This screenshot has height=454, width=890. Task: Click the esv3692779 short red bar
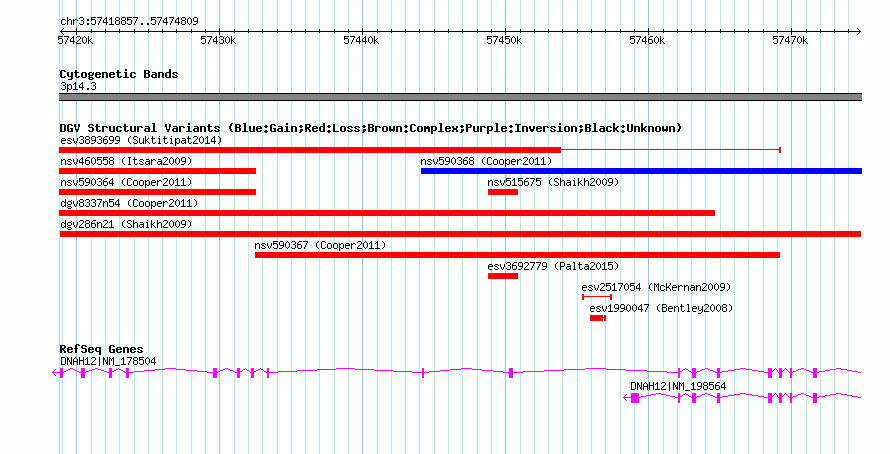[x=503, y=276]
